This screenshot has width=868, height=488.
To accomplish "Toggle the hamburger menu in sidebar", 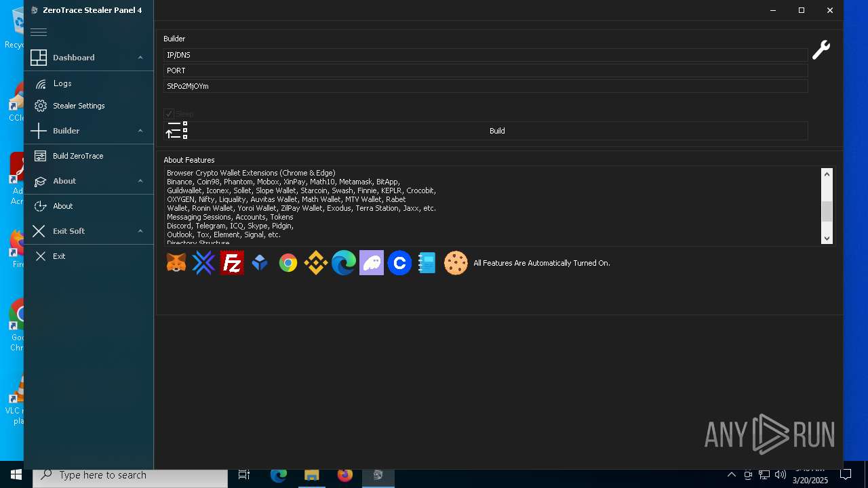I will [x=39, y=32].
